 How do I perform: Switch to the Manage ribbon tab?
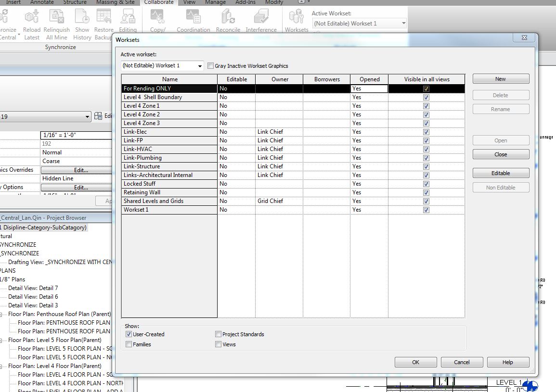pyautogui.click(x=215, y=2)
